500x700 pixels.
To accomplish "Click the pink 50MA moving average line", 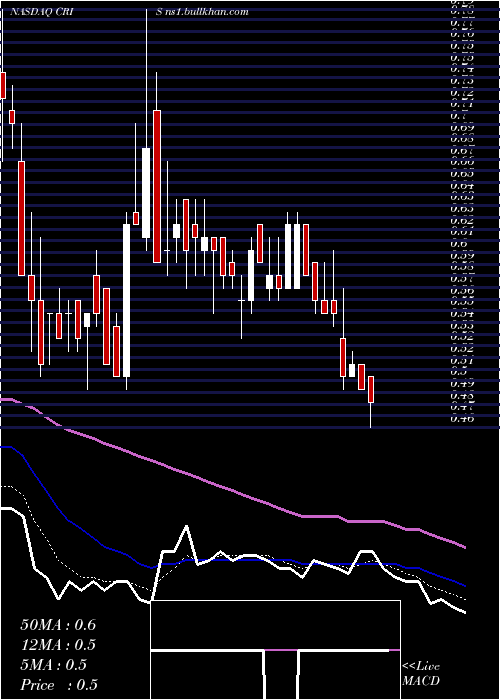I will tap(232, 489).
